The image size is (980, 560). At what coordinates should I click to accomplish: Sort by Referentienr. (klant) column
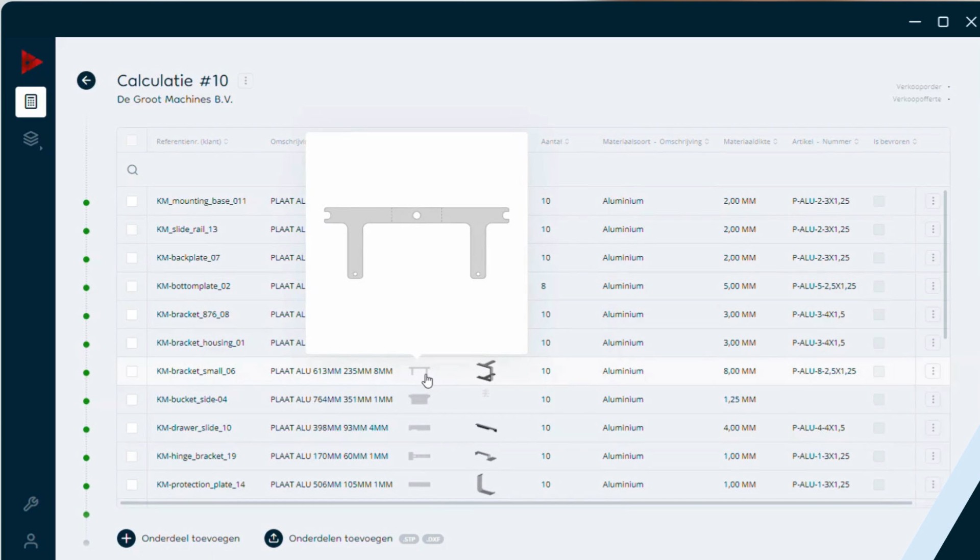[x=192, y=141]
